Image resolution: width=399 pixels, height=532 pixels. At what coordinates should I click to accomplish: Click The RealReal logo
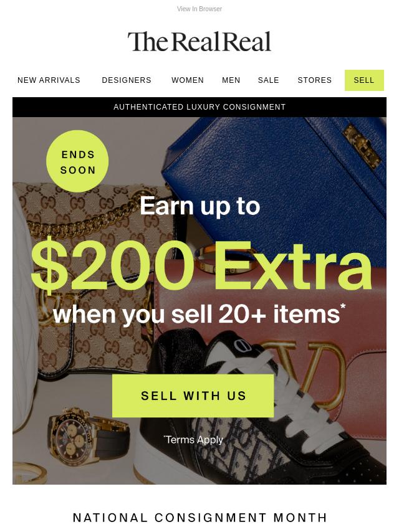tap(199, 42)
